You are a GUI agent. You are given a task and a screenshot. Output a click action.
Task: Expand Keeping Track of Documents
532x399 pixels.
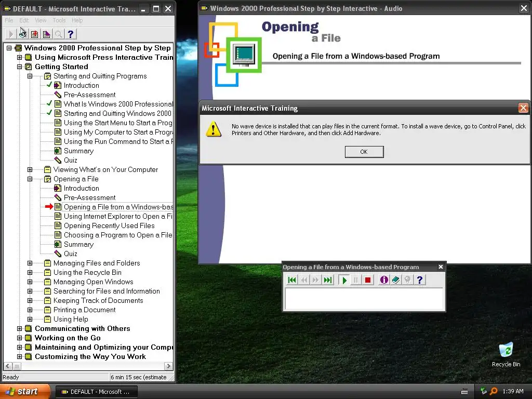30,300
